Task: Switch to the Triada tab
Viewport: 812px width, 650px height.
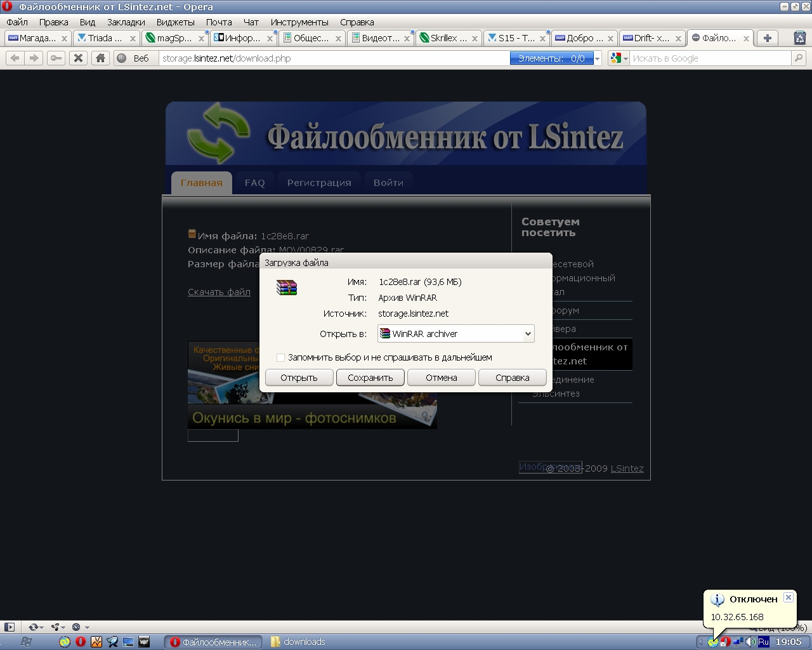Action: pos(105,38)
